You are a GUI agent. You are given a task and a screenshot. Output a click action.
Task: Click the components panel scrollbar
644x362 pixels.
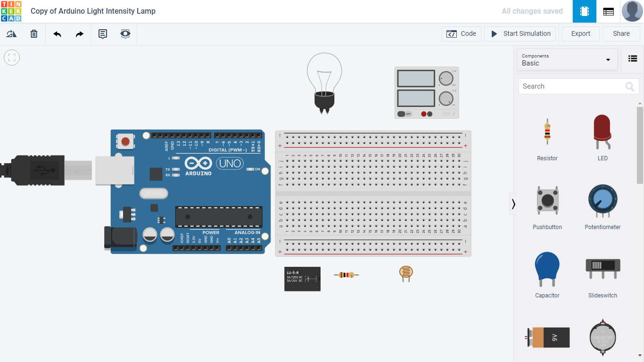(x=640, y=145)
